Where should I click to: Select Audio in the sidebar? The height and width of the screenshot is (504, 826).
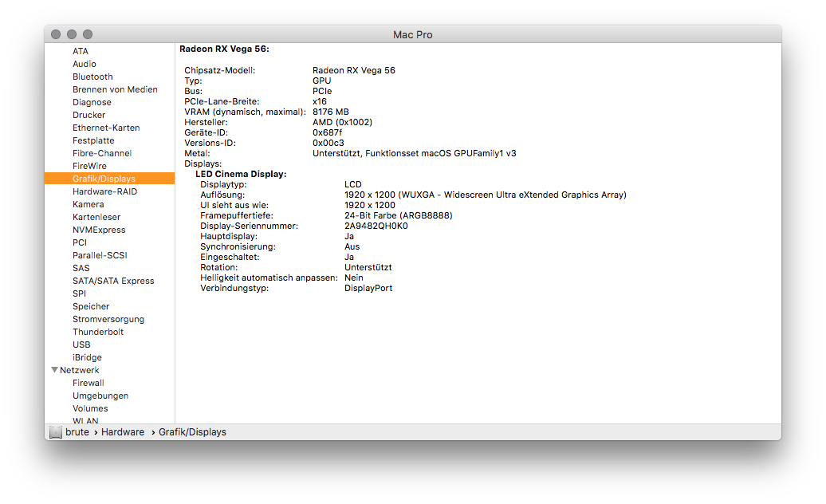tap(85, 64)
